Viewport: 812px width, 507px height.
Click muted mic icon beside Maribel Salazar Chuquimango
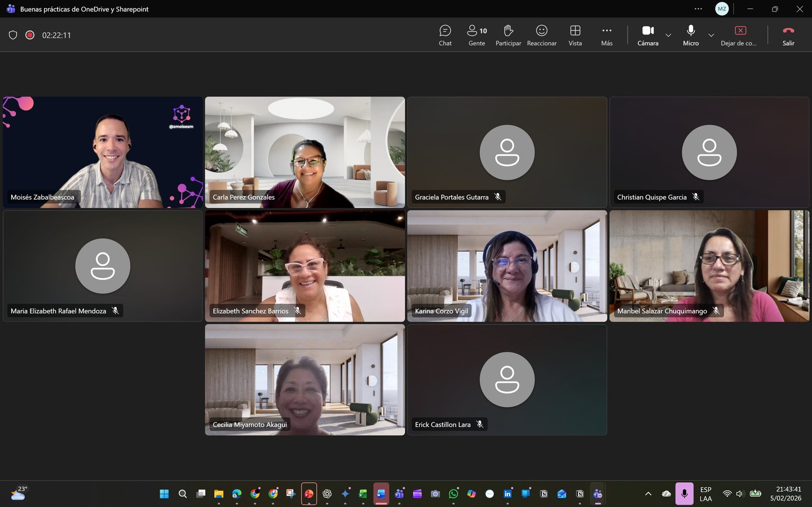pyautogui.click(x=716, y=311)
